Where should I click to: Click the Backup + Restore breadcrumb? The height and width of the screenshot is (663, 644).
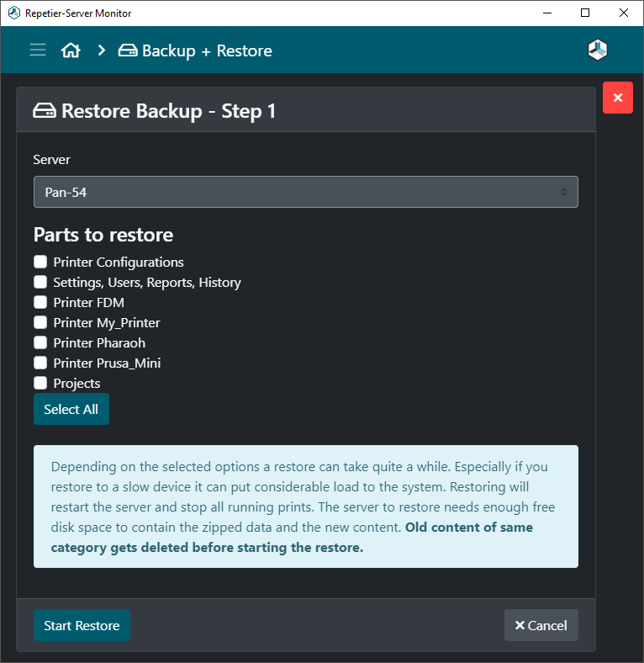tap(195, 50)
